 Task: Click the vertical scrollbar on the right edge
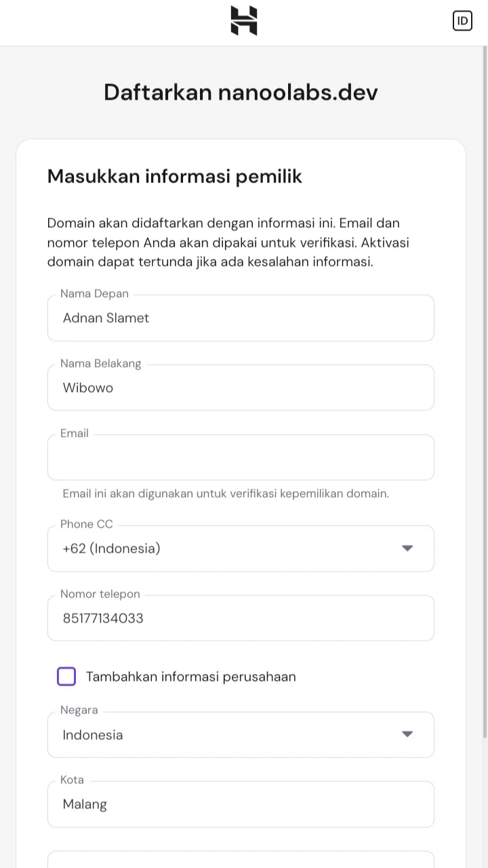tap(485, 392)
